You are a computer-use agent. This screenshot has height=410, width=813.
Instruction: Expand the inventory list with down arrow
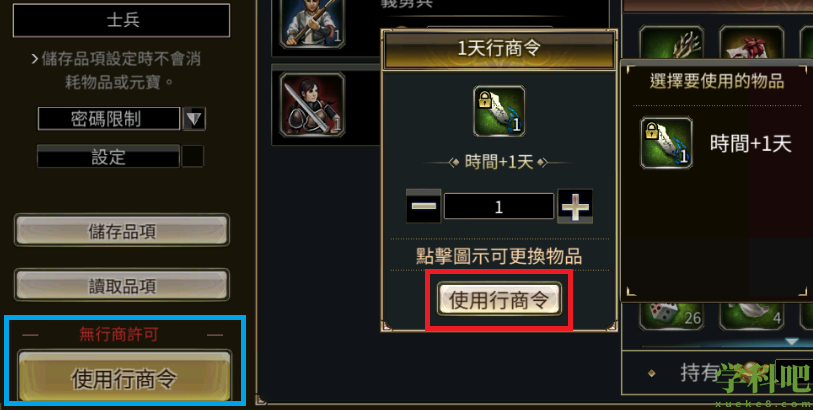(x=791, y=342)
